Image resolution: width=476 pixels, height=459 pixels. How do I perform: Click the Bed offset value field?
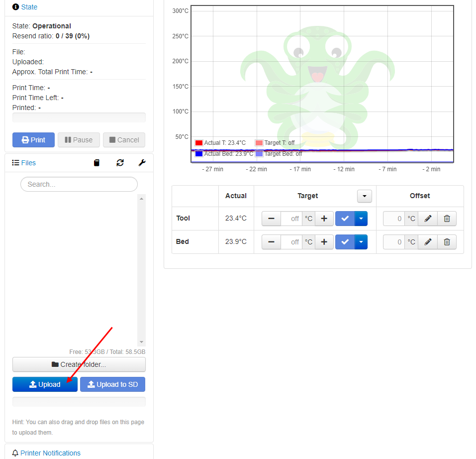pos(394,242)
